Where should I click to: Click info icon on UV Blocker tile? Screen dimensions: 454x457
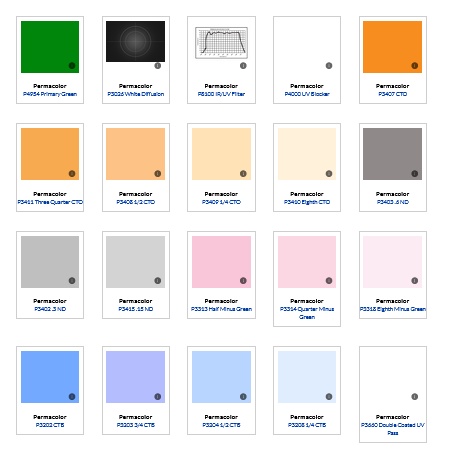329,66
